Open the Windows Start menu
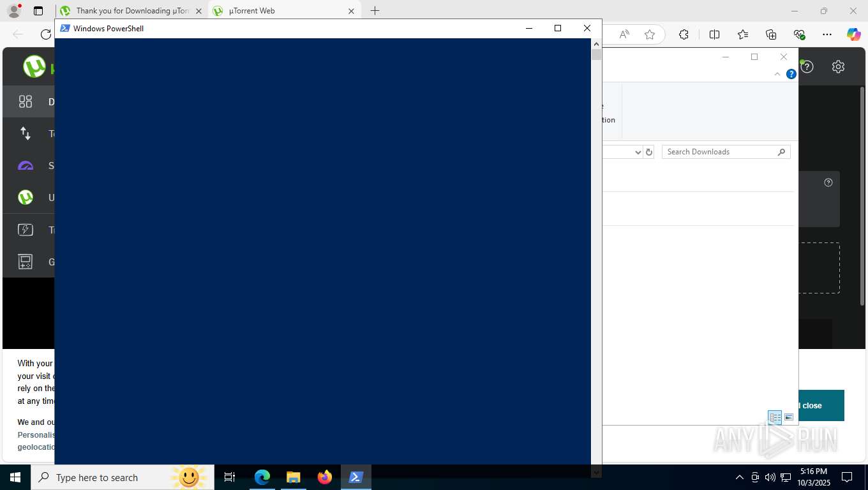 pos(15,477)
